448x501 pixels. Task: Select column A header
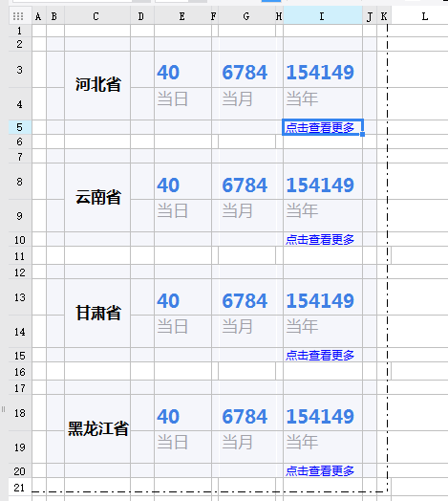coord(39,16)
